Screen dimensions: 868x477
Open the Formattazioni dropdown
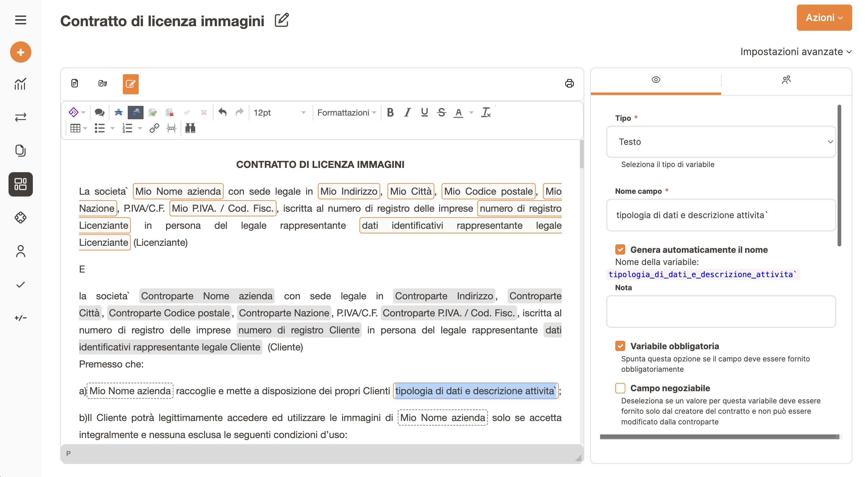(x=346, y=113)
